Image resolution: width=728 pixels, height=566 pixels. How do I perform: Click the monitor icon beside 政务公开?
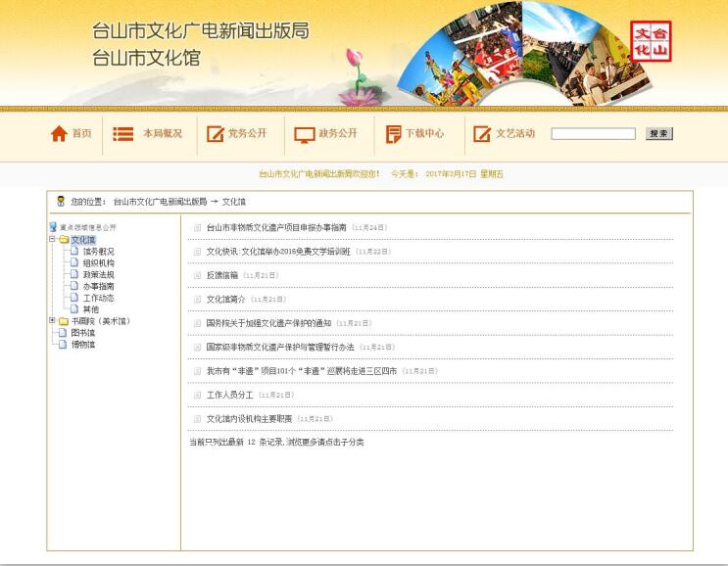pyautogui.click(x=305, y=134)
